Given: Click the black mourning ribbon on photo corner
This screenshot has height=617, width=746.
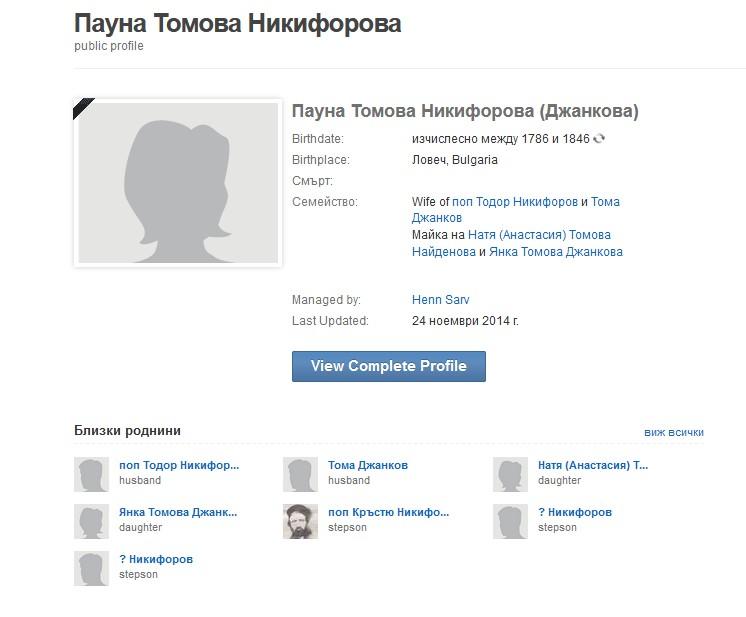Looking at the screenshot, I should [82, 105].
